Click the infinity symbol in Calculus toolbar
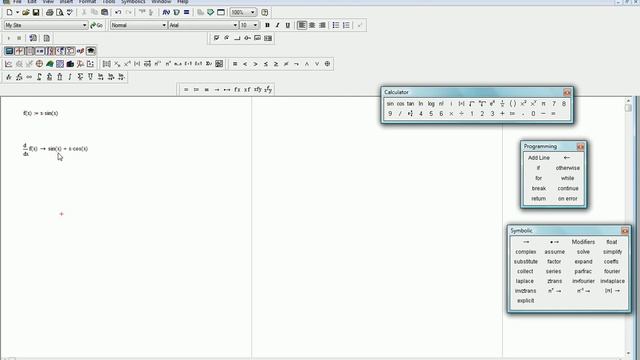 tap(29, 77)
